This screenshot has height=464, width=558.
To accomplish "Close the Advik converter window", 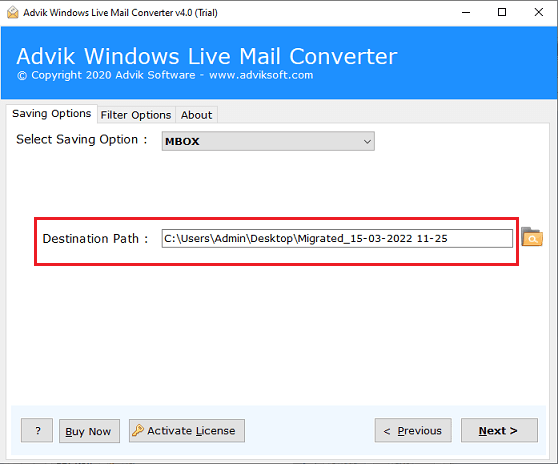I will (x=539, y=12).
